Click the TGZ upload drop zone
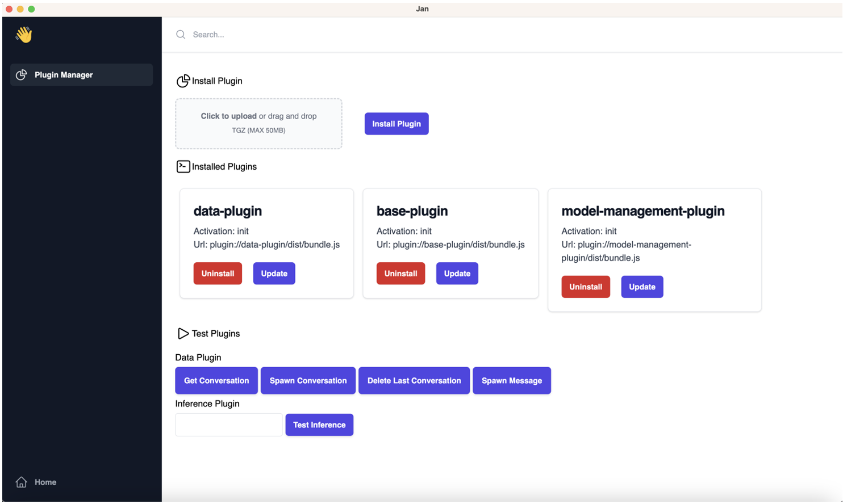This screenshot has width=843, height=504. click(258, 124)
